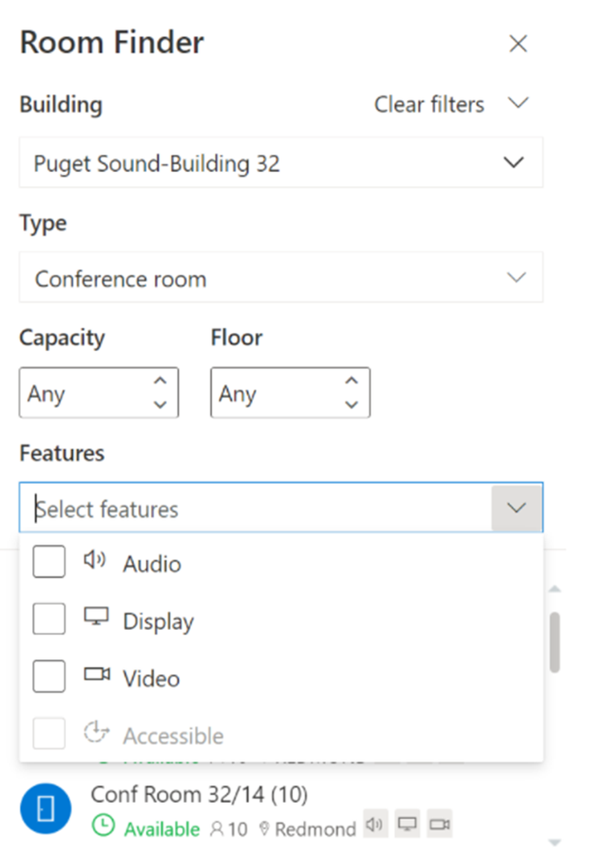Screen dimensions: 590x868
Task: Check the Video feature checkbox
Action: 49,677
